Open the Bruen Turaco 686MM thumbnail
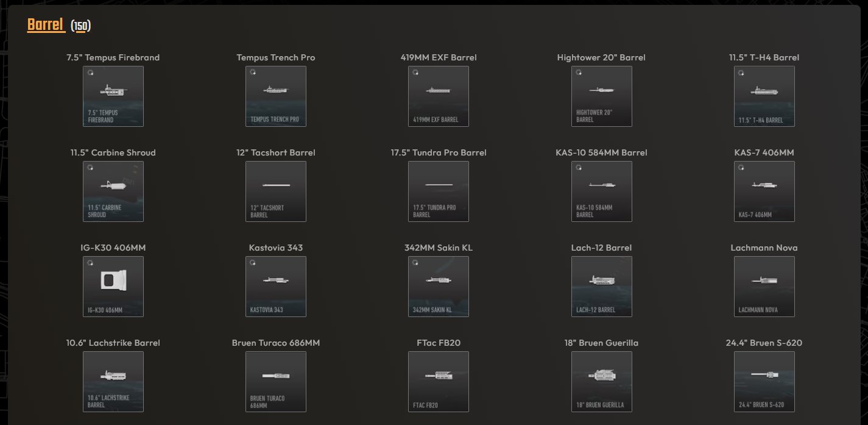 [276, 382]
